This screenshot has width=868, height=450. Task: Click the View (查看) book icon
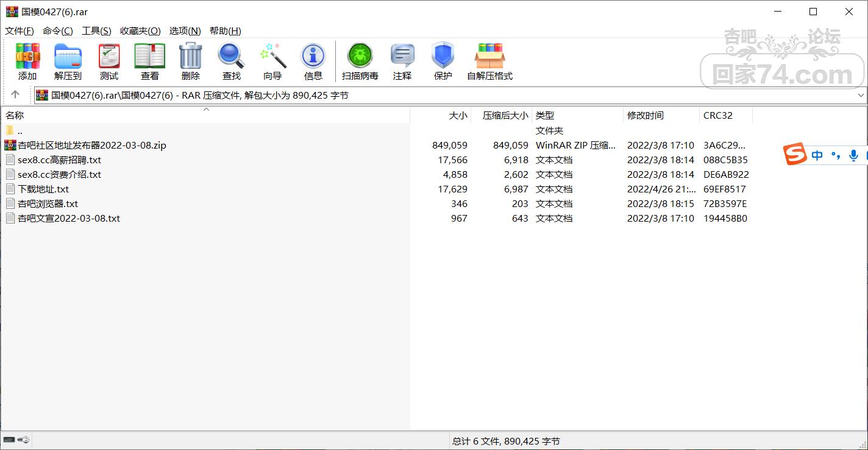click(x=150, y=62)
